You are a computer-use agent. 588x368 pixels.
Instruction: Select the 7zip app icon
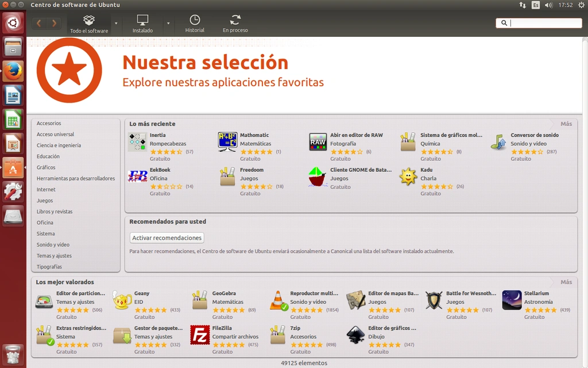point(278,335)
